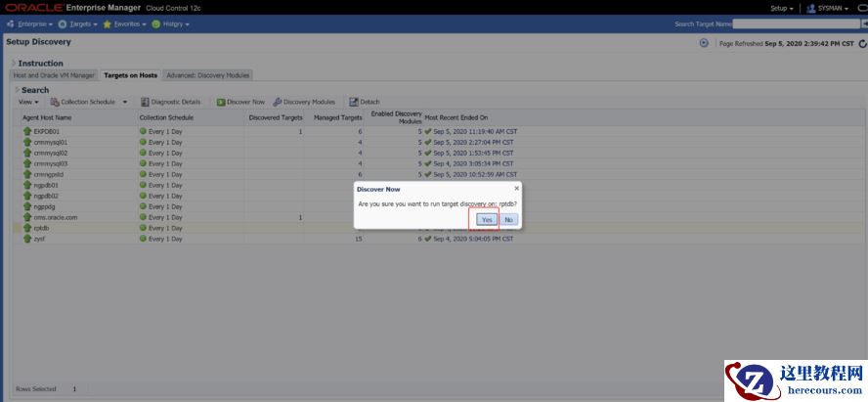Cancel discovery with the No button
This screenshot has height=402, width=868.
pyautogui.click(x=508, y=220)
